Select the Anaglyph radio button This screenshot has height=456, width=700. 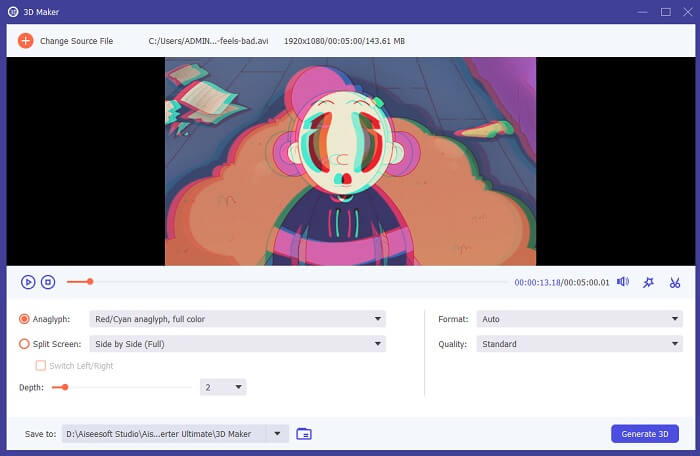coord(24,319)
